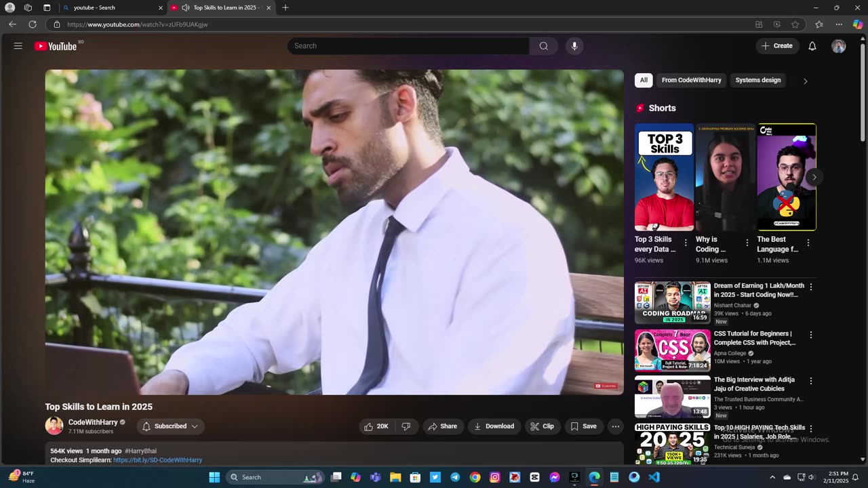The height and width of the screenshot is (488, 868).
Task: Open options for 'Top 3 Skills every Data' short
Action: (686, 243)
